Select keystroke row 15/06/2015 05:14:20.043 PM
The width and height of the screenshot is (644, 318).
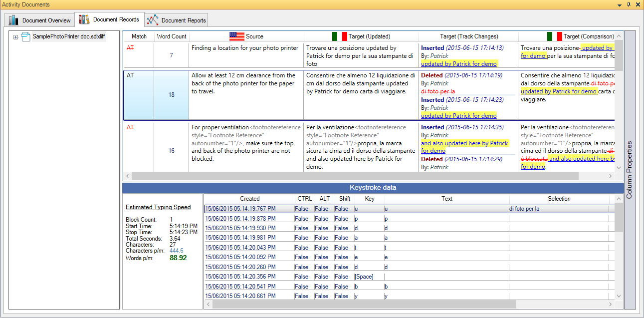pos(409,248)
